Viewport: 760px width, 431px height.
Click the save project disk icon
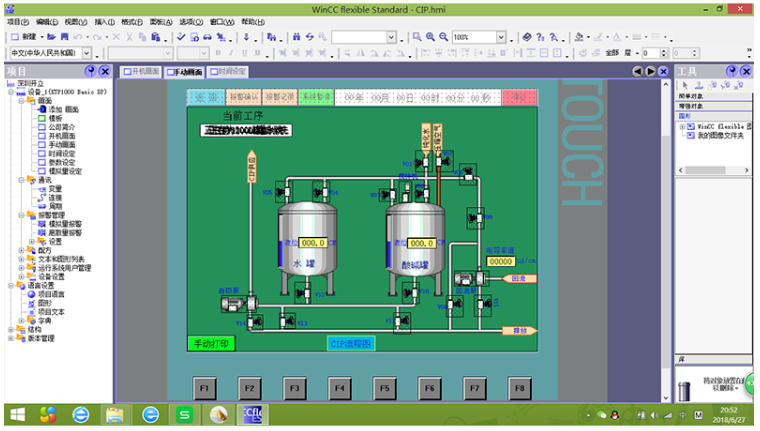pyautogui.click(x=64, y=37)
